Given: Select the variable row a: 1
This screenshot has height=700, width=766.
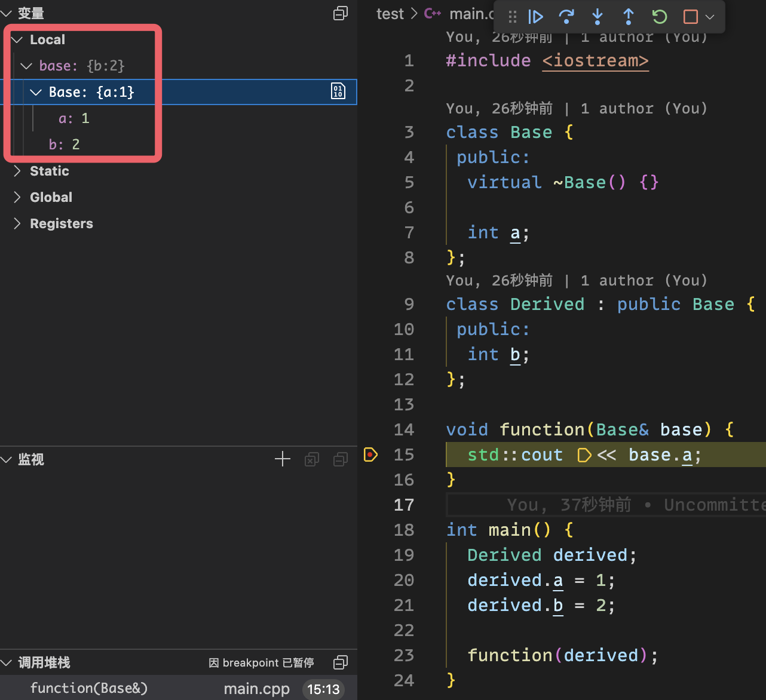Looking at the screenshot, I should [179, 118].
